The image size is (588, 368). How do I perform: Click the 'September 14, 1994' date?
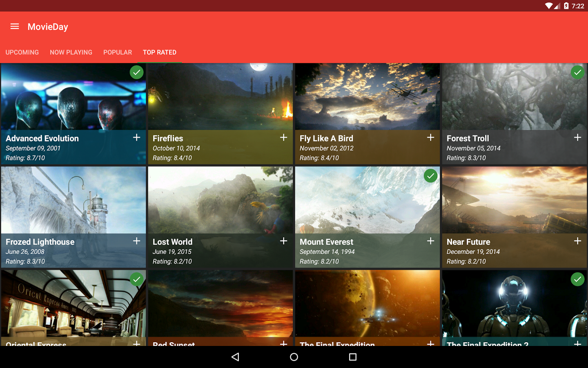(327, 251)
